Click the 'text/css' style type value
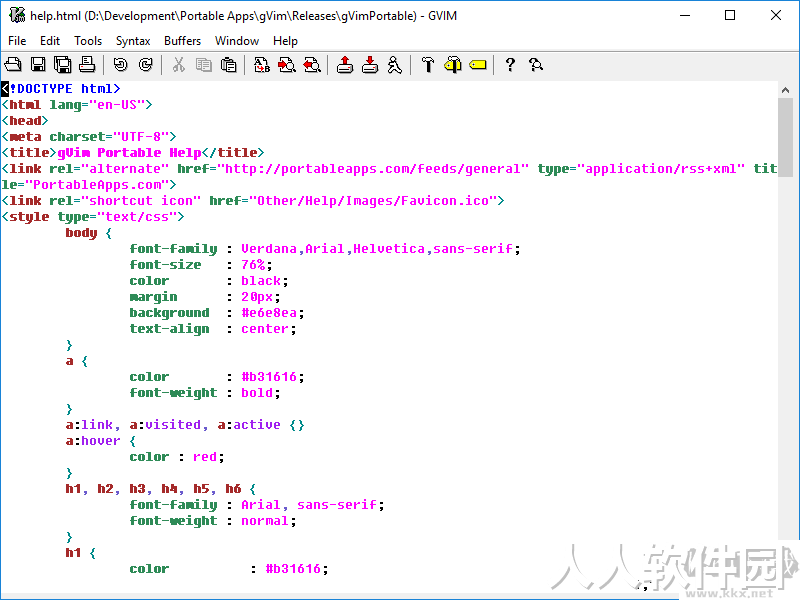 (x=137, y=217)
